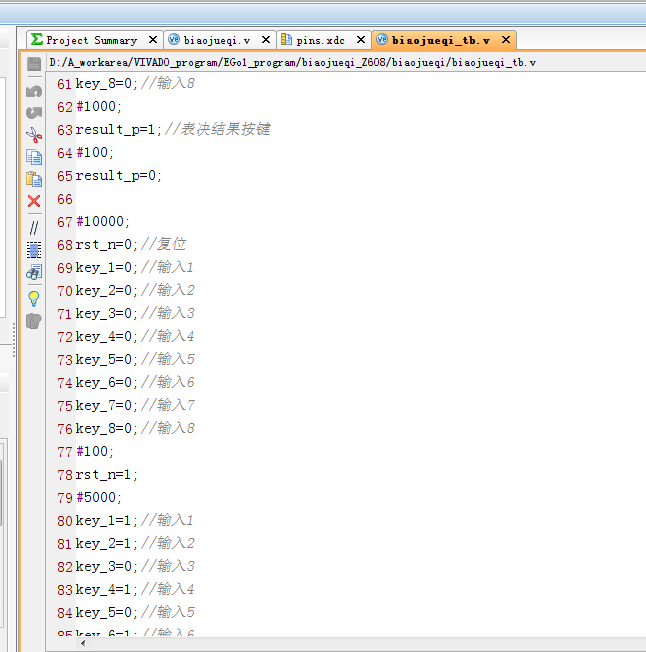Click the Undo arrow icon
Image resolution: width=646 pixels, height=652 pixels.
(x=33, y=91)
